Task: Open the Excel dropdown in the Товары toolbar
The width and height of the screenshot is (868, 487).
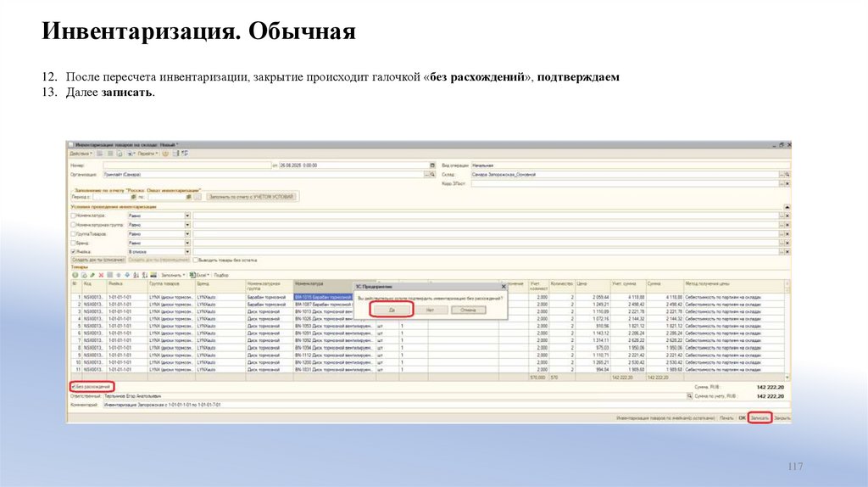Action: [199, 275]
